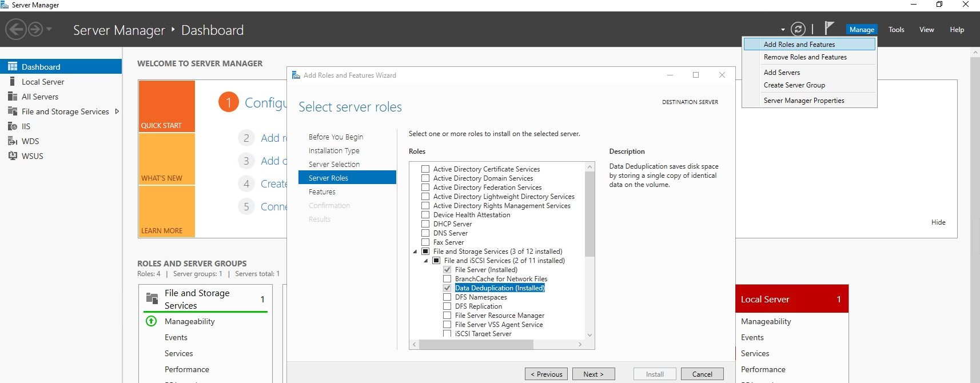The height and width of the screenshot is (383, 980).
Task: Open the Tools menu
Action: pos(896,30)
